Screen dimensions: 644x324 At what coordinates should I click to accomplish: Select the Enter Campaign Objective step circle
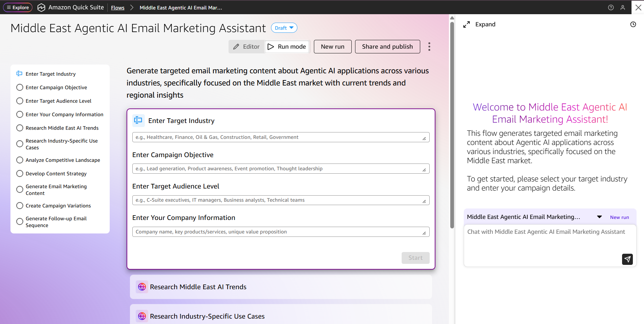tap(20, 88)
